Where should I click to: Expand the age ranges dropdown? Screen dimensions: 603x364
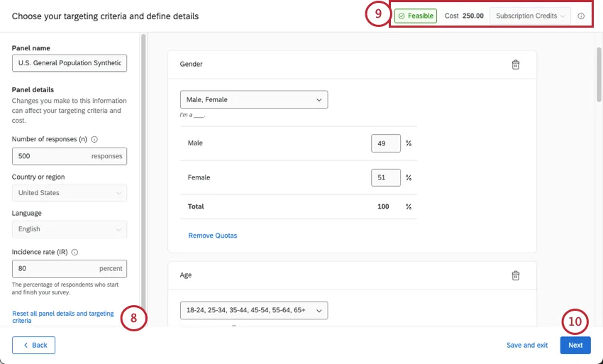click(x=254, y=311)
